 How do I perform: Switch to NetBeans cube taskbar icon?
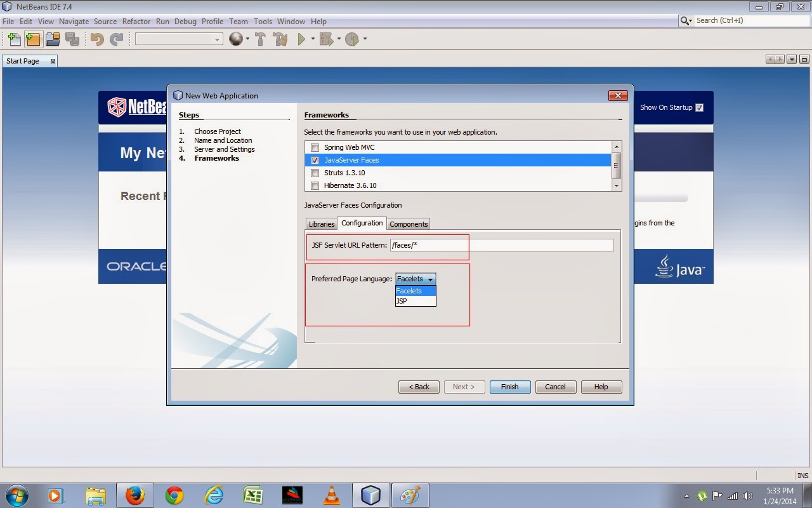(370, 495)
